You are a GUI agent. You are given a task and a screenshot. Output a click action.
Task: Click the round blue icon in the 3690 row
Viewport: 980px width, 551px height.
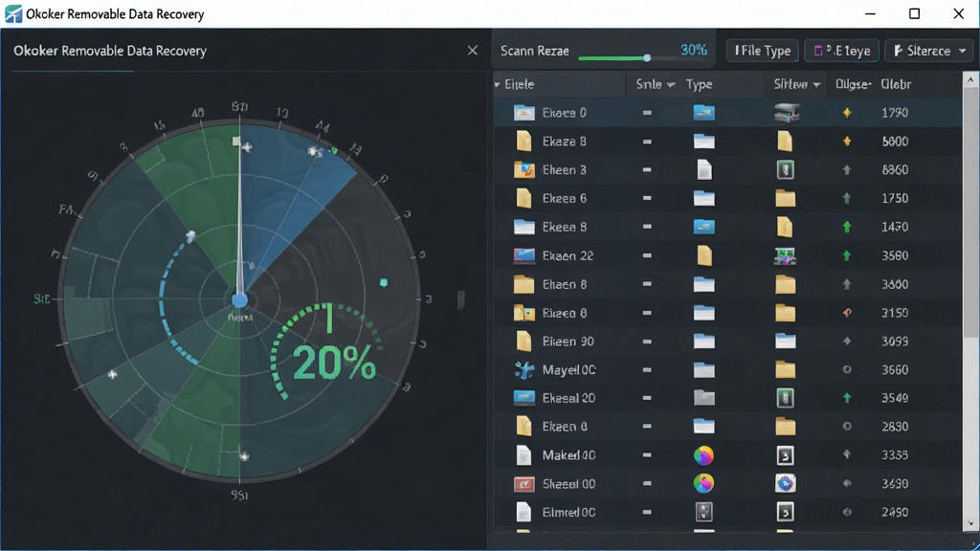point(785,483)
